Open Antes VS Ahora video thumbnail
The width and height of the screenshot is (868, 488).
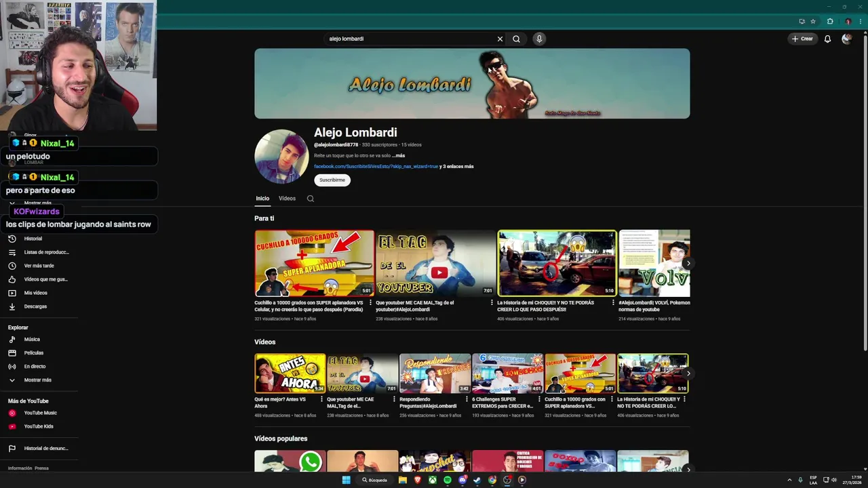290,373
